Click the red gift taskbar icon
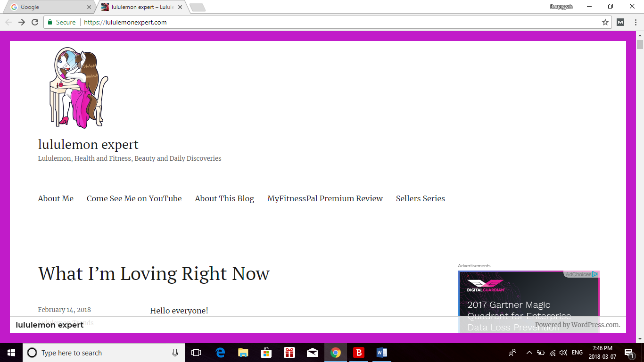This screenshot has width=644, height=362. click(289, 353)
